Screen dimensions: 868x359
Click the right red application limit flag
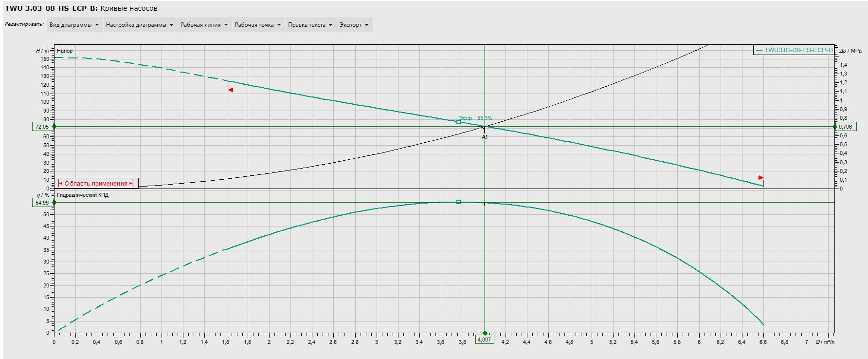[x=761, y=178]
